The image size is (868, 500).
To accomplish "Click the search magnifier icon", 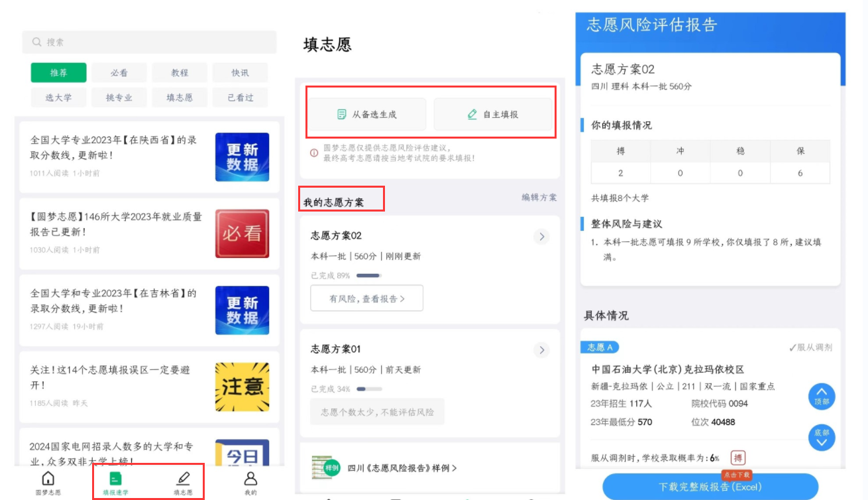I will 36,42.
